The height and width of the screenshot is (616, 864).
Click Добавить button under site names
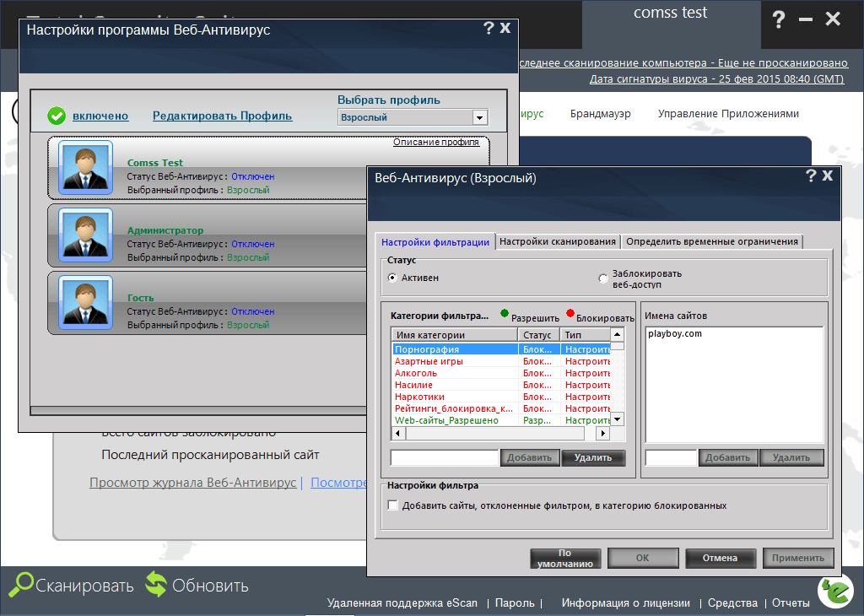click(728, 457)
